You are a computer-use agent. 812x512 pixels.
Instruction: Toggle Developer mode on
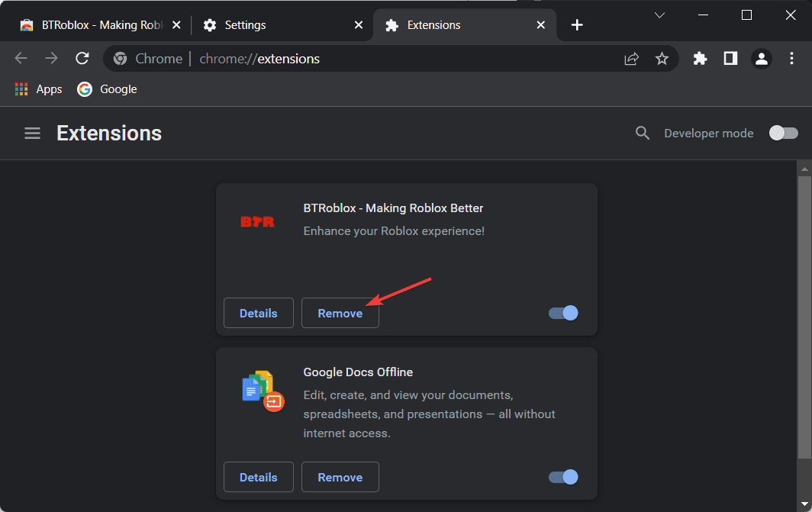[783, 133]
